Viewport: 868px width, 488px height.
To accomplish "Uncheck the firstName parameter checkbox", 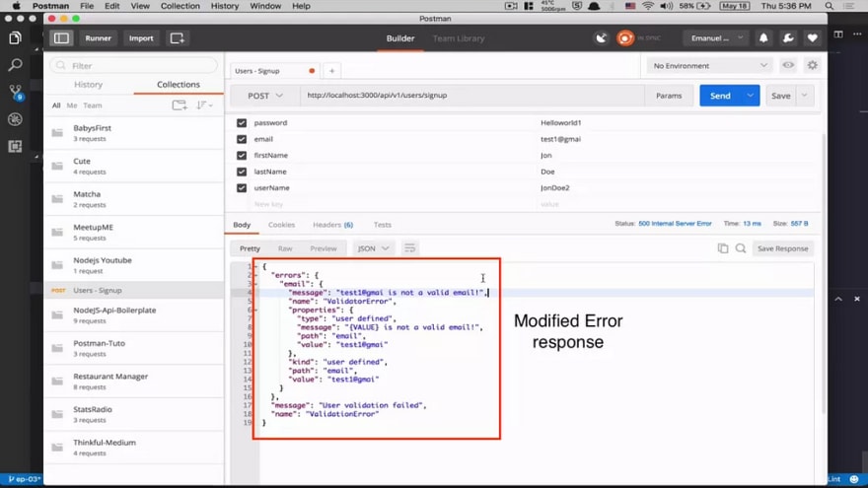I will tap(242, 156).
